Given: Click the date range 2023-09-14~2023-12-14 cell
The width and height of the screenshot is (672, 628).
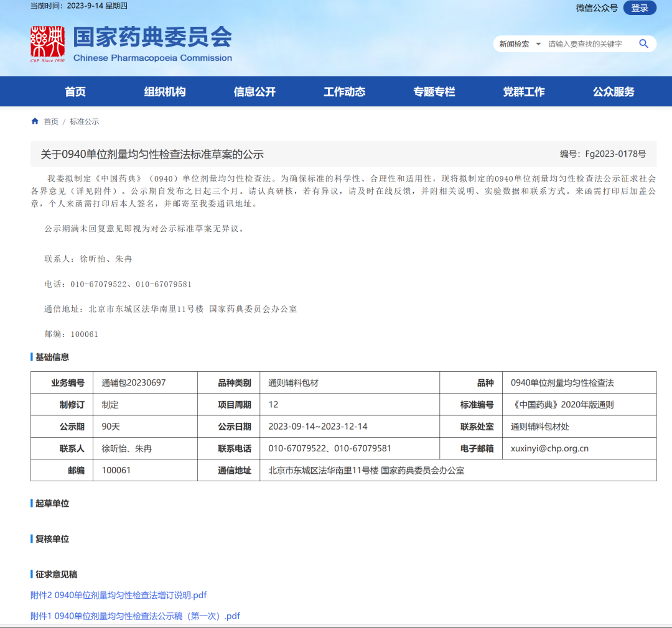Looking at the screenshot, I should (x=349, y=427).
